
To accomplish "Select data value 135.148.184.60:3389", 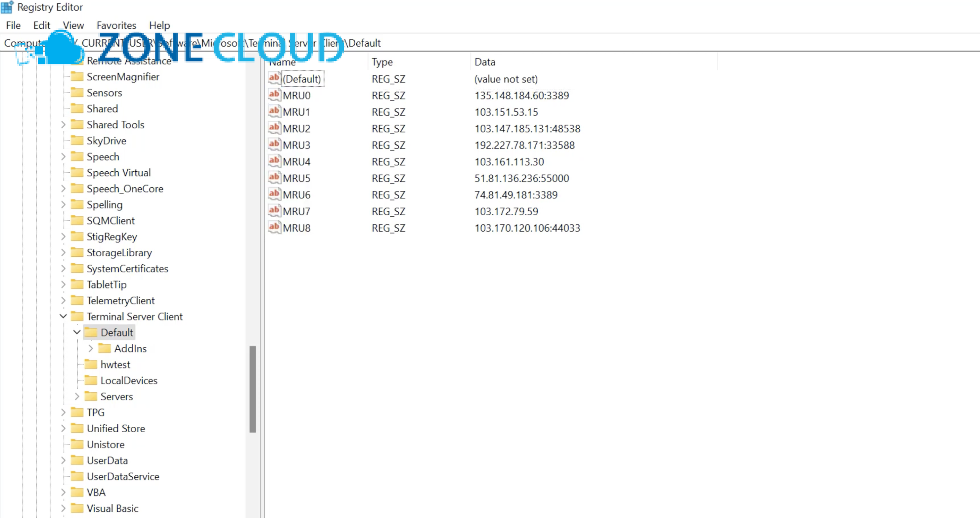I will 522,95.
